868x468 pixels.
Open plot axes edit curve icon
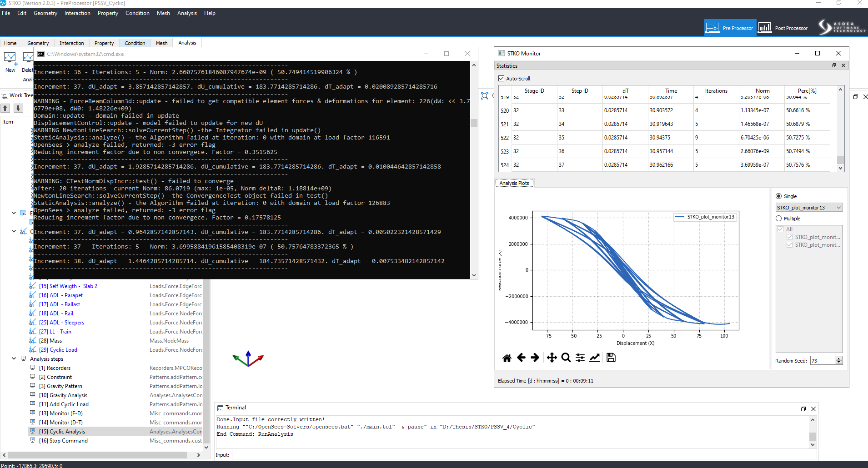click(x=594, y=358)
